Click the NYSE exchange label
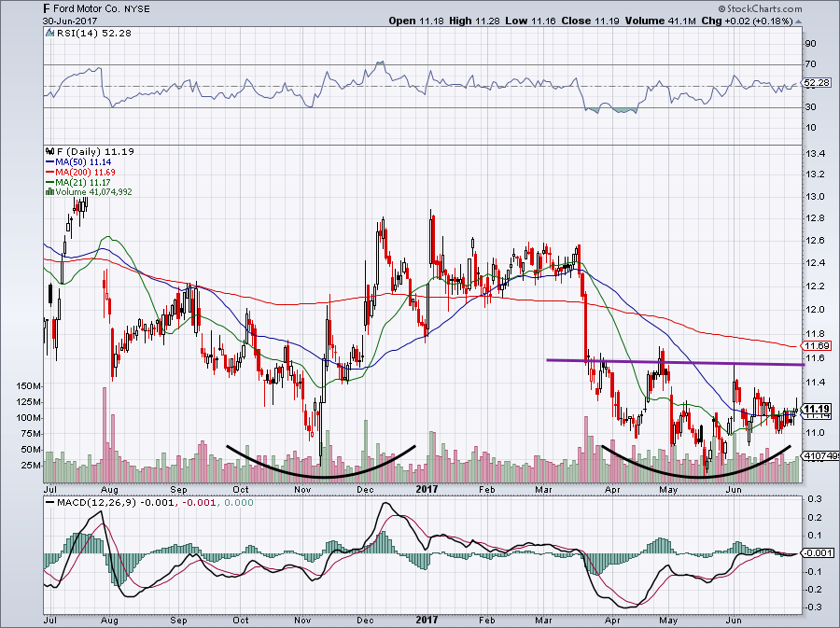Viewport: 840px width, 628px height. (138, 9)
